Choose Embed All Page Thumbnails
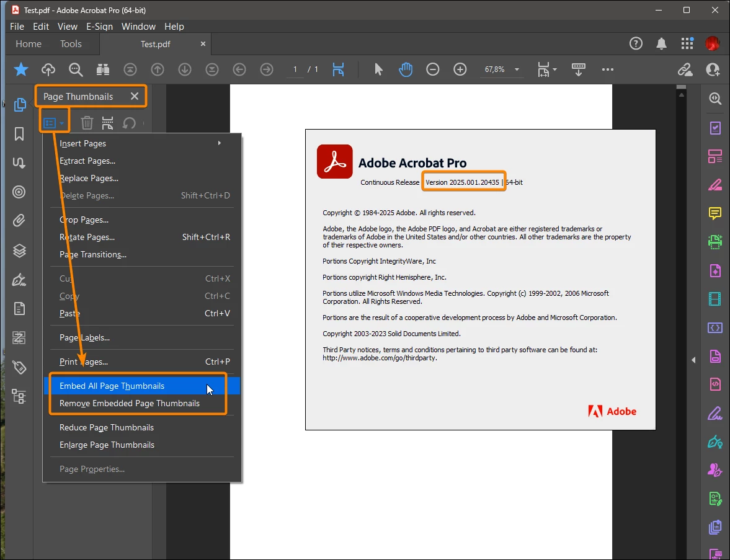This screenshot has height=560, width=730. point(142,386)
